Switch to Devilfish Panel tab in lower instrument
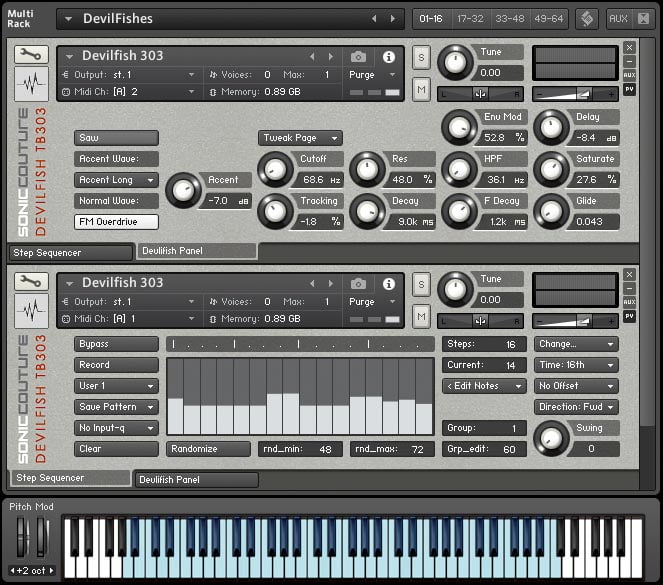663x585 pixels. pyautogui.click(x=197, y=480)
